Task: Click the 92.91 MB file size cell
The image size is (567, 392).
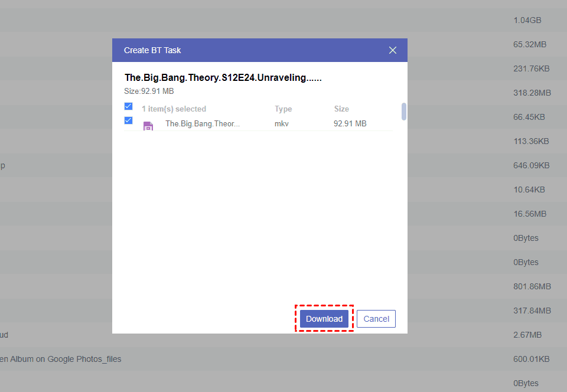Action: [350, 123]
